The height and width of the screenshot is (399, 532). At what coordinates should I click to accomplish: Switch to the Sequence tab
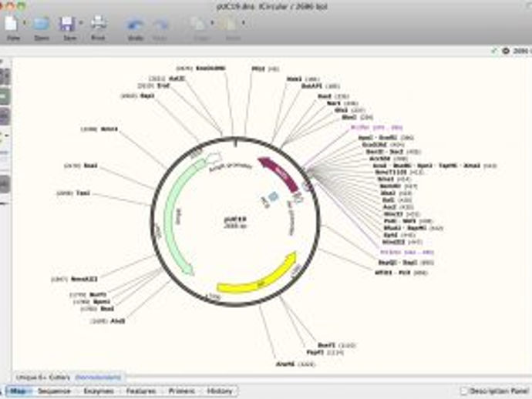[54, 391]
